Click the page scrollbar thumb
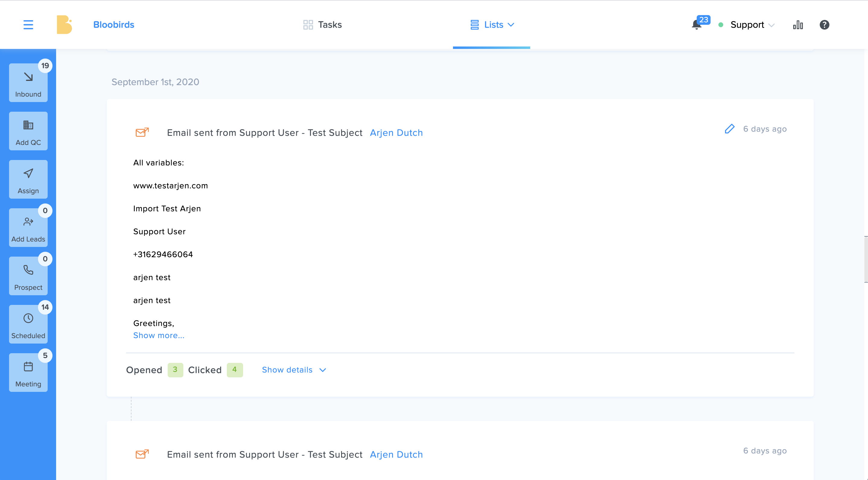The image size is (868, 480). [x=866, y=259]
